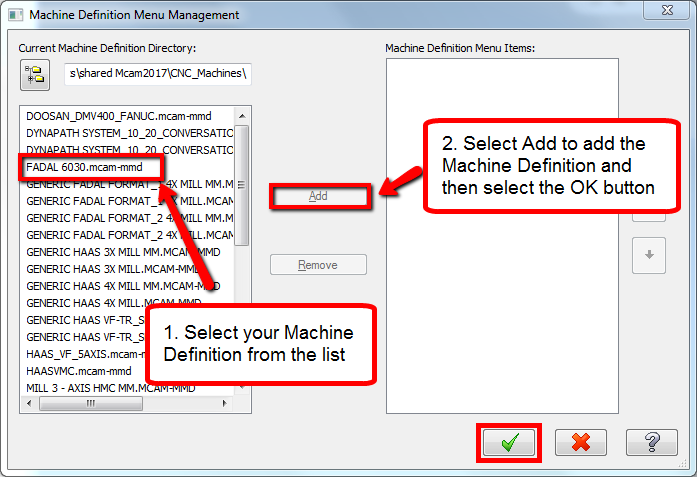This screenshot has height=477, width=697.
Task: Select GENERIC HAAS 3X MILL.MCAM-MMD entry
Action: point(112,269)
